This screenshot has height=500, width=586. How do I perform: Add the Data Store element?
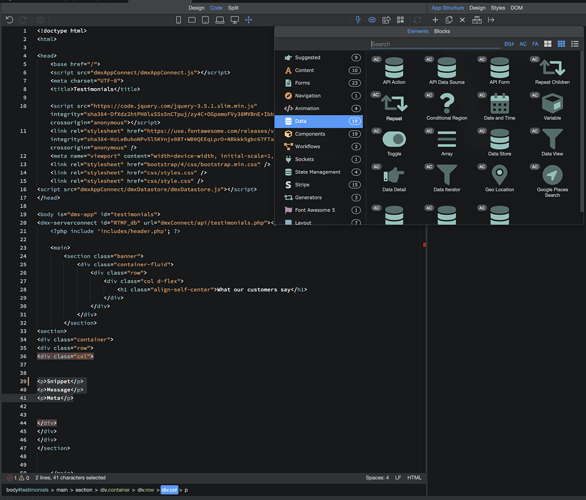click(x=499, y=142)
